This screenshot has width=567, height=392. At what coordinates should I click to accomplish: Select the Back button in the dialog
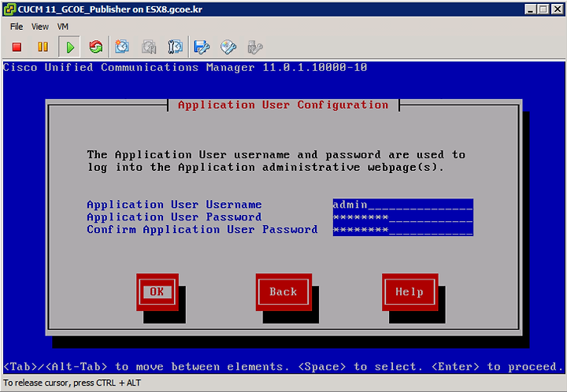283,292
